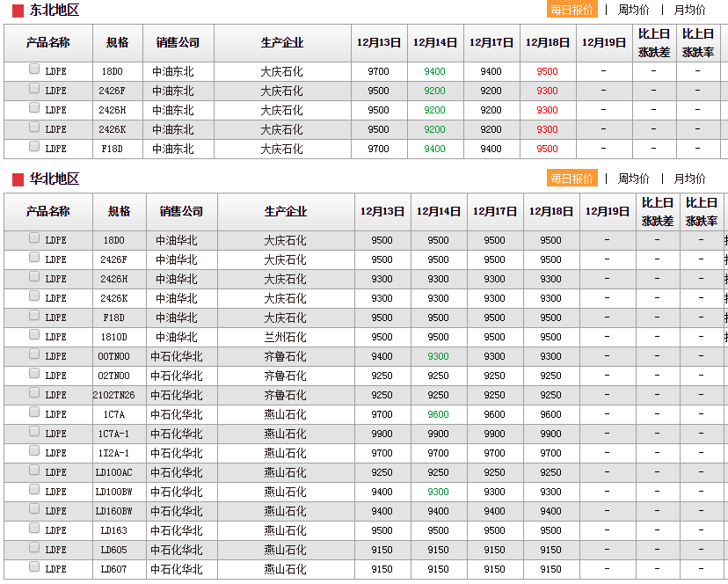Open the 月均价 tab in the 东北地区 section
This screenshot has height=584, width=728.
coord(689,10)
